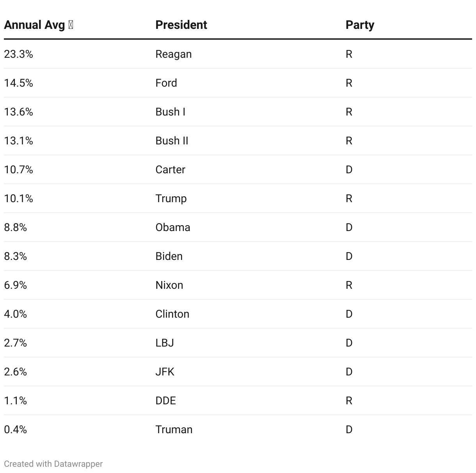
Task: Select the Trump row name
Action: pos(171,199)
